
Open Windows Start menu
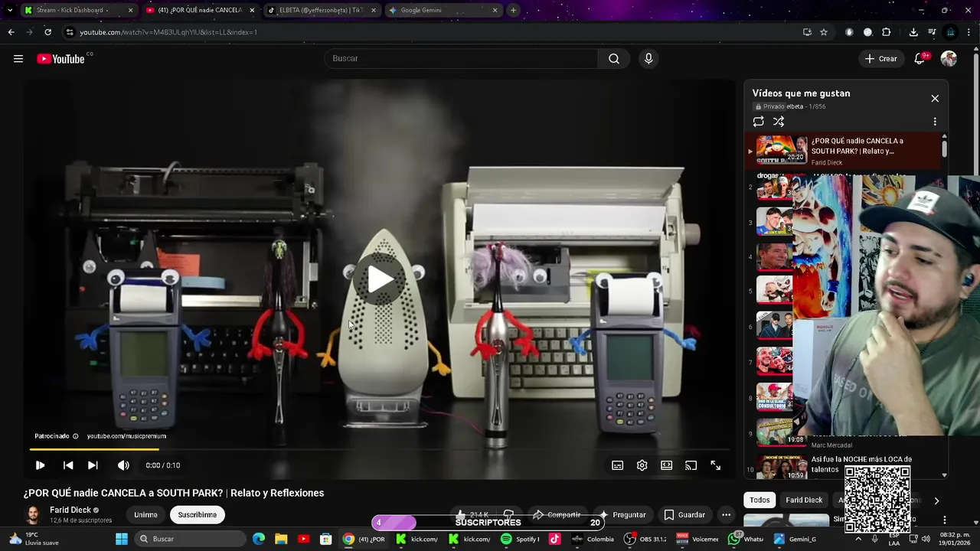click(121, 539)
